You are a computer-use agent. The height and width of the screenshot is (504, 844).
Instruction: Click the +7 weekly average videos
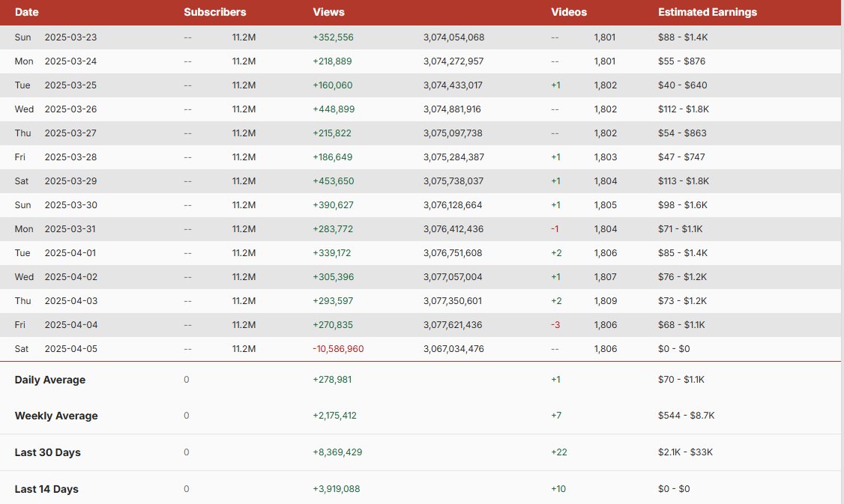pos(556,415)
